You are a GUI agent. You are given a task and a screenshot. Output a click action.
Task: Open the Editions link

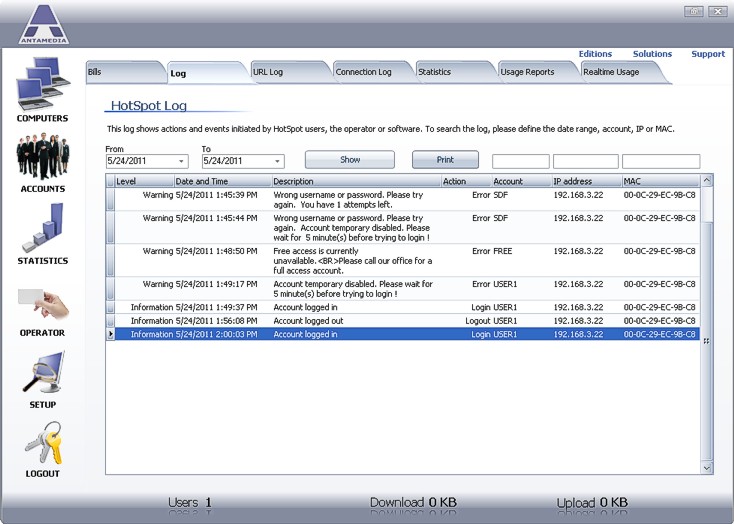(x=595, y=54)
